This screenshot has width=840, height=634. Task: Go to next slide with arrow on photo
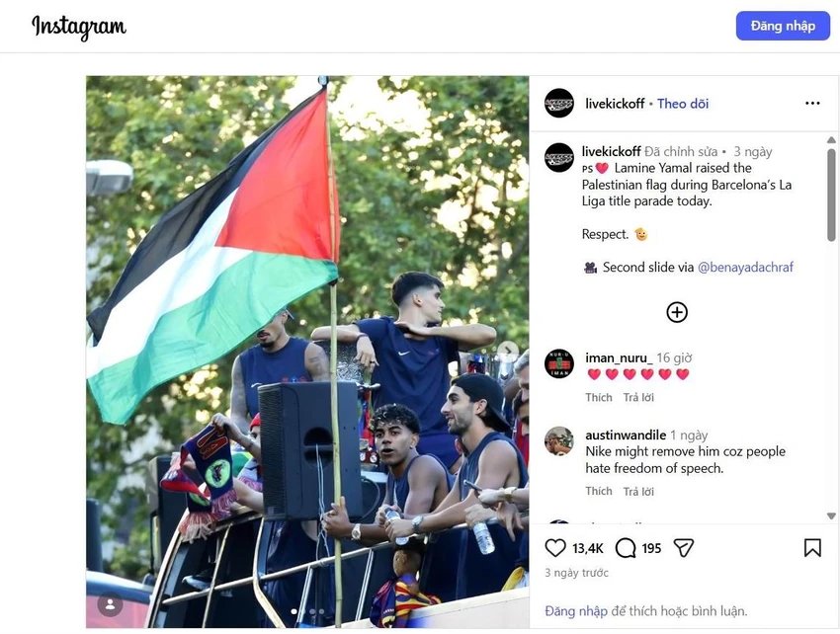[507, 352]
